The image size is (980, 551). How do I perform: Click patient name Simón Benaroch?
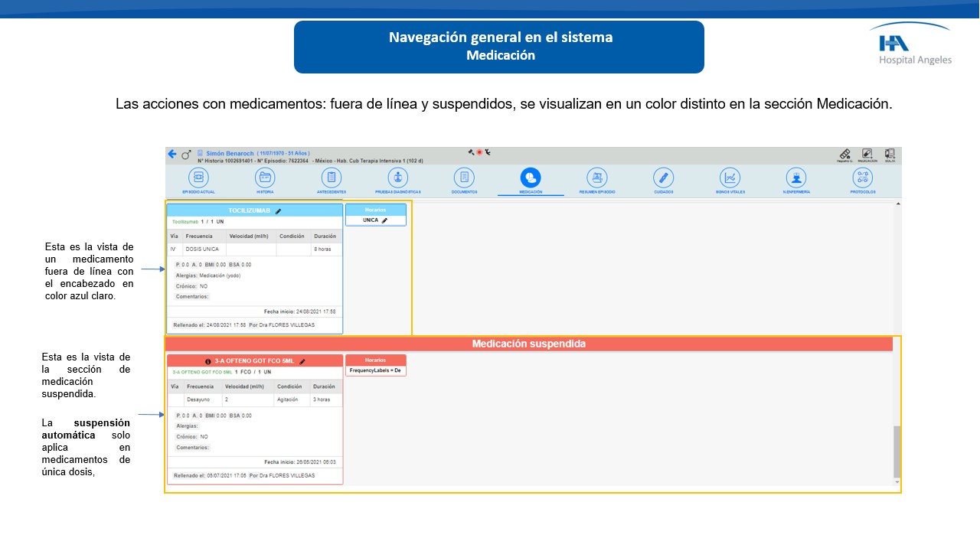(229, 153)
